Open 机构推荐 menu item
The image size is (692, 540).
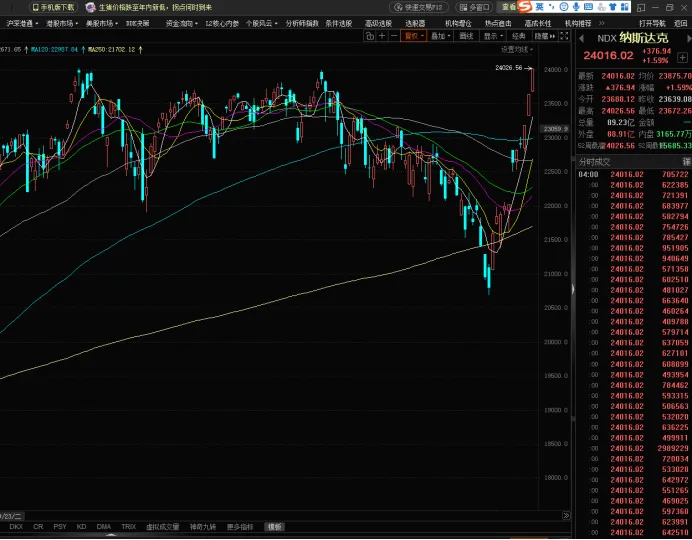(578, 23)
